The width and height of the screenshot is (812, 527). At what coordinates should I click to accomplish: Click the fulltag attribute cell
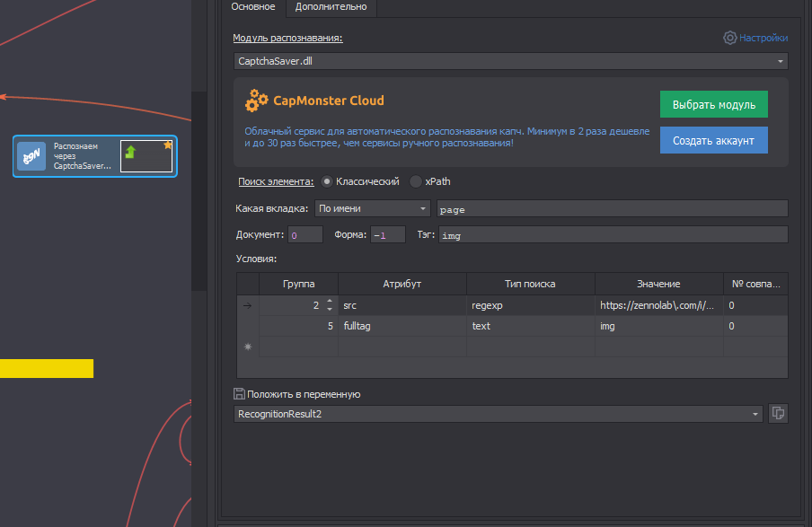click(x=402, y=326)
